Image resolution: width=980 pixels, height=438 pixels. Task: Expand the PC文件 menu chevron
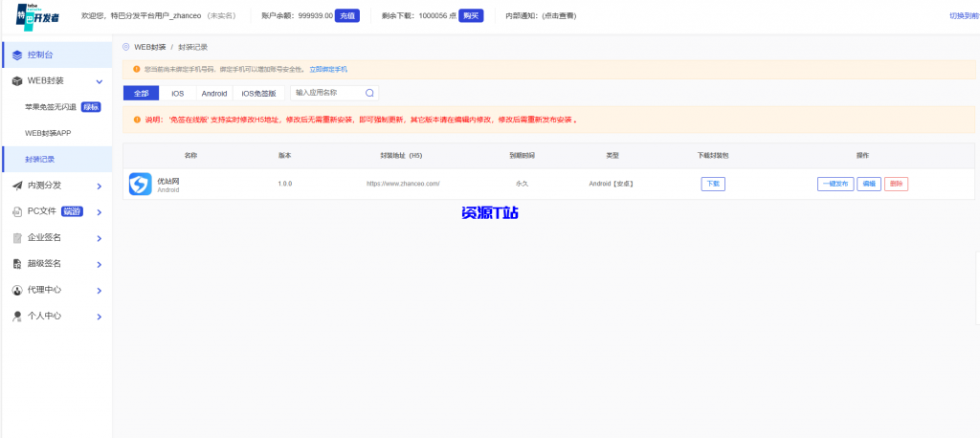[99, 212]
